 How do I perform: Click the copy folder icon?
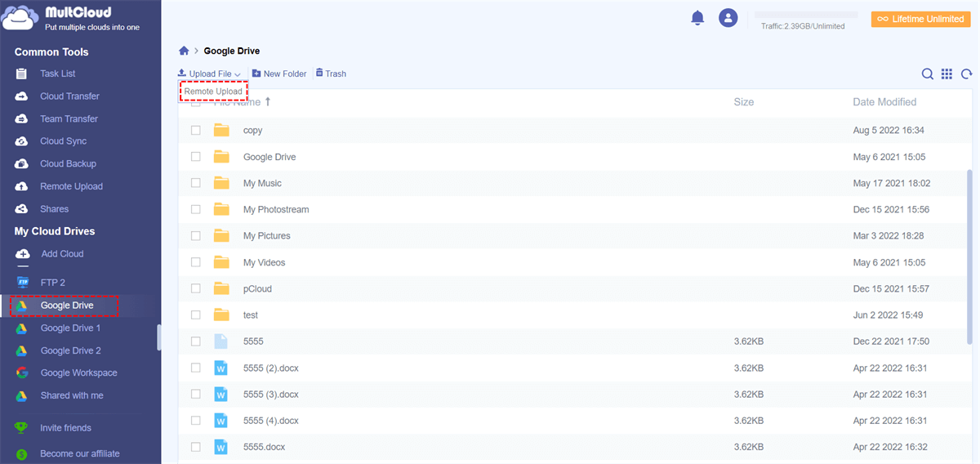pyautogui.click(x=221, y=130)
